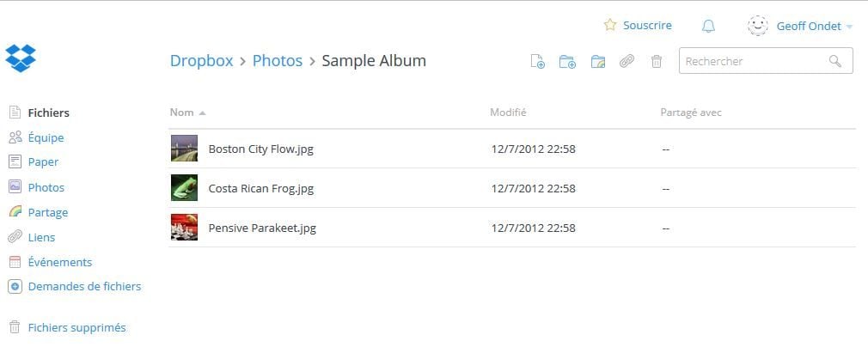
Task: Open Paper in the sidebar
Action: click(x=43, y=161)
